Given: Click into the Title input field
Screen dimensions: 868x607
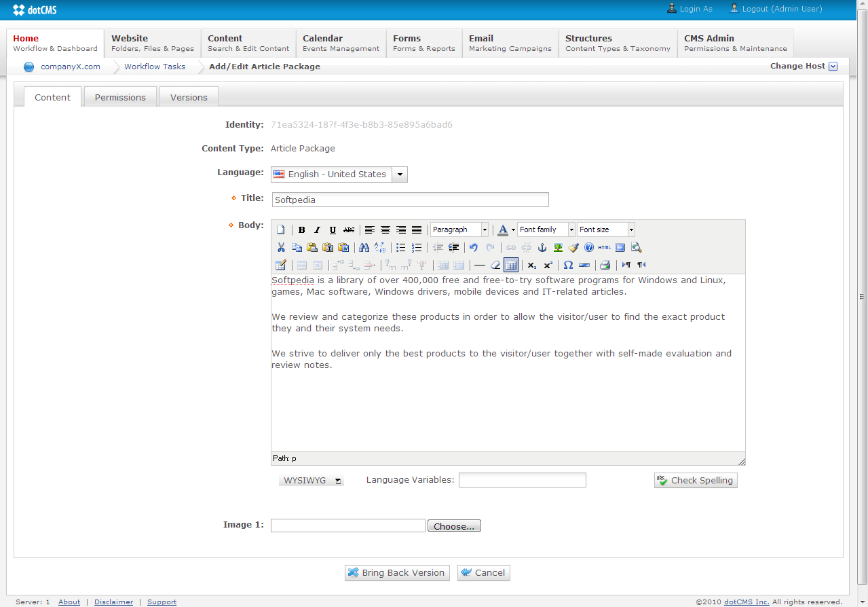Looking at the screenshot, I should pyautogui.click(x=410, y=200).
